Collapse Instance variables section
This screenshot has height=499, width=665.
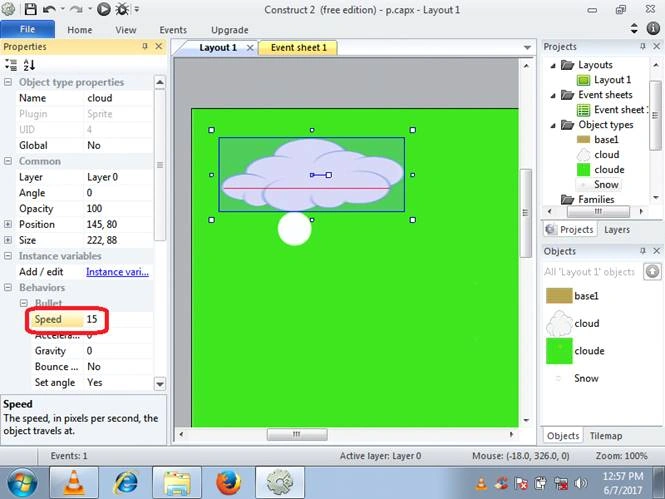pos(8,256)
